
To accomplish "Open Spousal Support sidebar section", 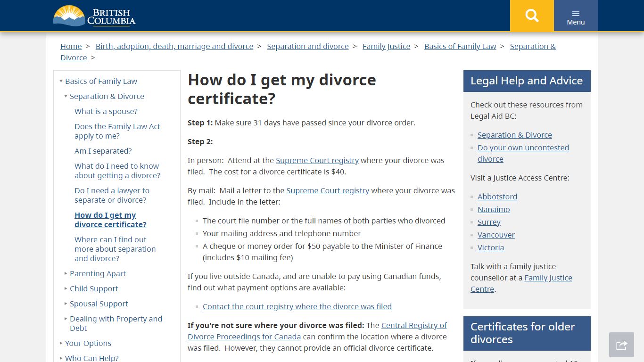I will [99, 304].
